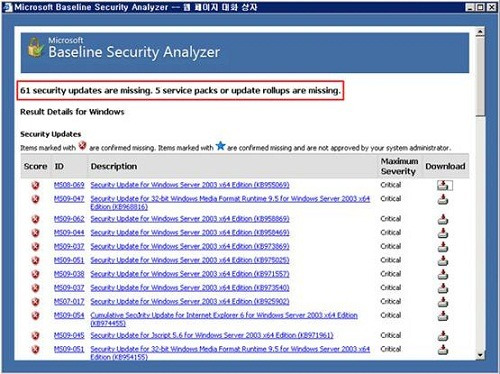Click red shield icon in the KB954155 row
This screenshot has height=374, width=500.
click(x=35, y=349)
